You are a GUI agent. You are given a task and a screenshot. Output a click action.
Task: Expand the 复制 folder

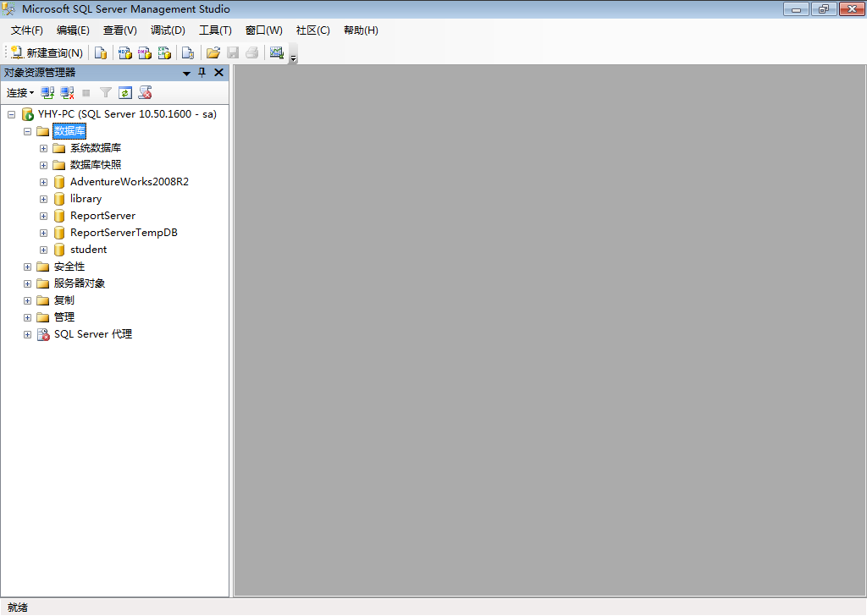click(x=27, y=300)
